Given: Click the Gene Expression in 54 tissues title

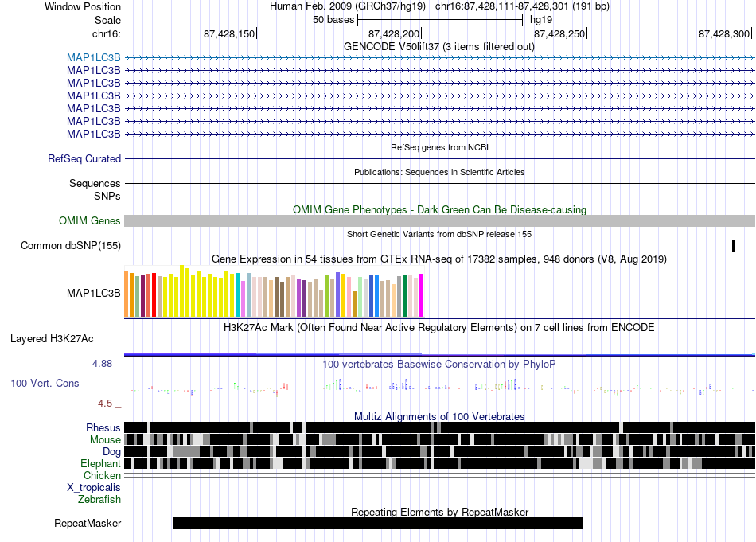Looking at the screenshot, I should pos(439,259).
